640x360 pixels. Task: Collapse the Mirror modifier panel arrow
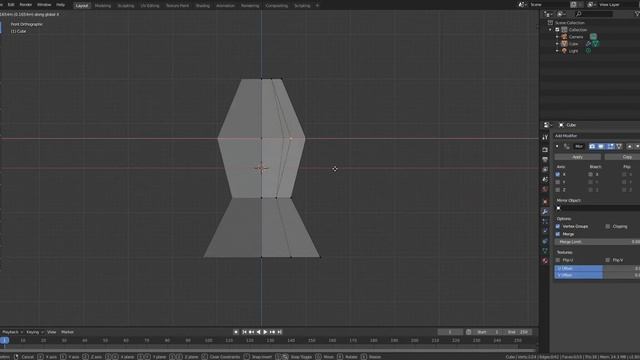(x=557, y=146)
